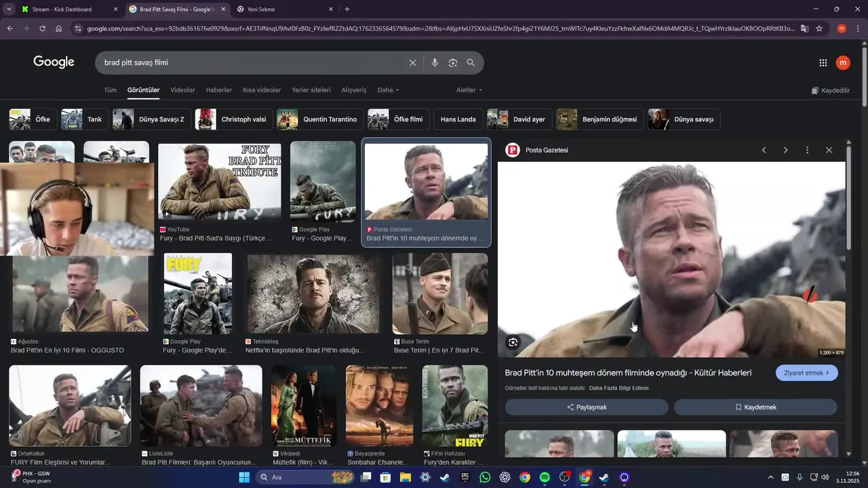Open YouTube Fury Brad Pitt Tribute thumbnail
The width and height of the screenshot is (868, 488).
click(x=219, y=182)
